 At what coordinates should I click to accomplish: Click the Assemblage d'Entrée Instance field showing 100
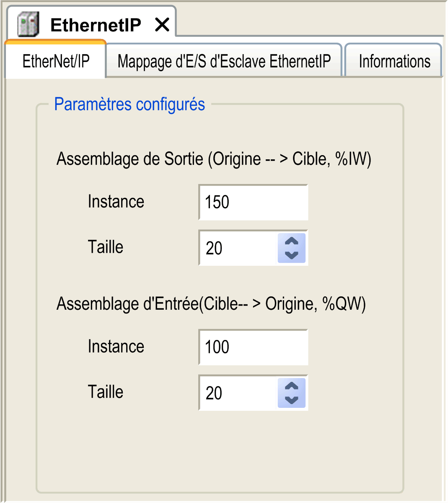pyautogui.click(x=253, y=347)
